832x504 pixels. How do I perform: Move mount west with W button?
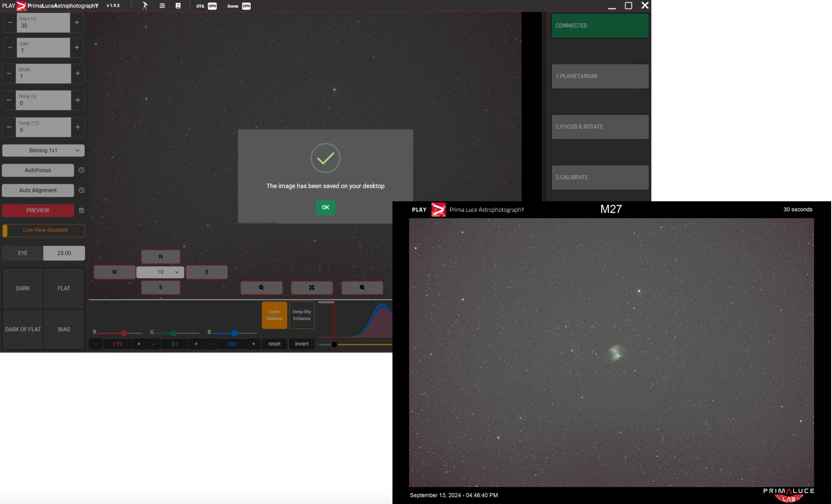click(114, 272)
